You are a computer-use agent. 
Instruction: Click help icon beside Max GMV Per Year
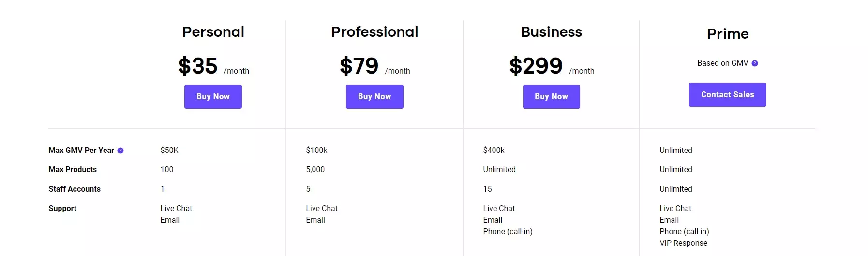120,151
